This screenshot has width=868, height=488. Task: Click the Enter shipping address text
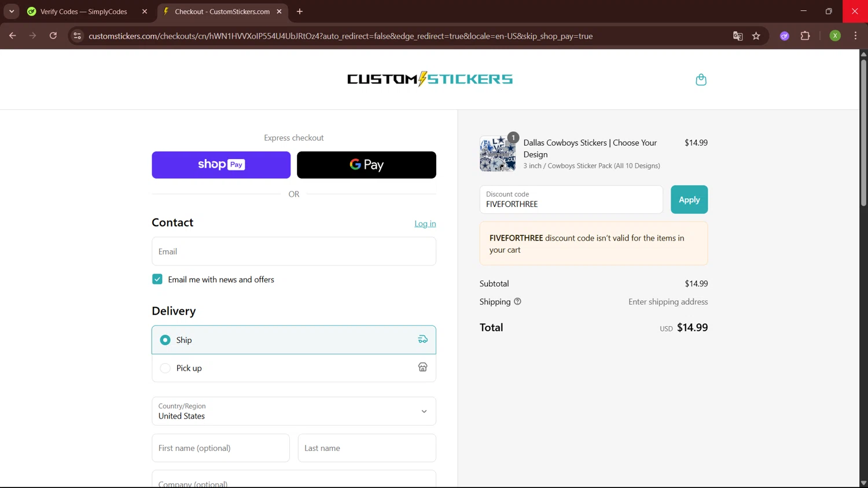(x=668, y=302)
